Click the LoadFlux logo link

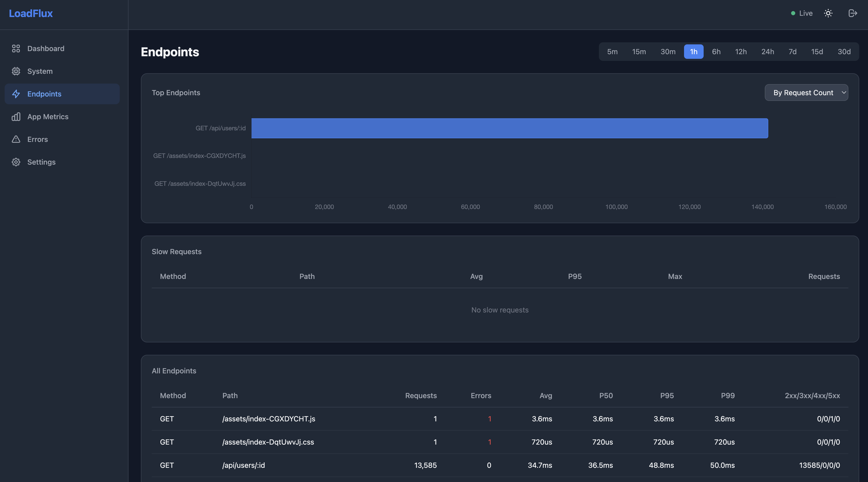(31, 13)
